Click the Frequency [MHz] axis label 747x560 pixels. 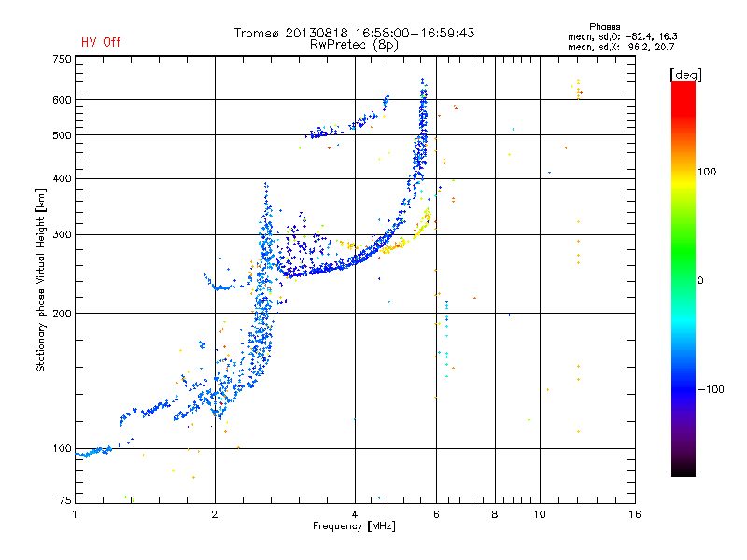354,526
